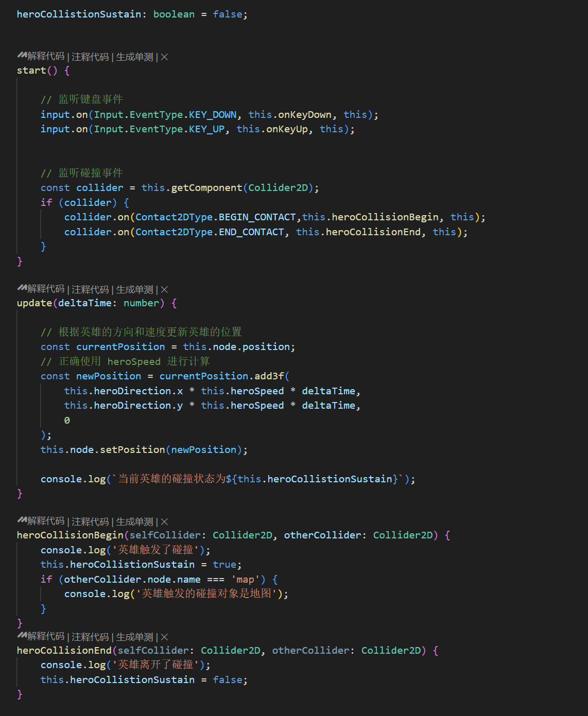Click 解释代码 above heroCollisionEnd
This screenshot has height=716, width=588.
pyautogui.click(x=46, y=636)
